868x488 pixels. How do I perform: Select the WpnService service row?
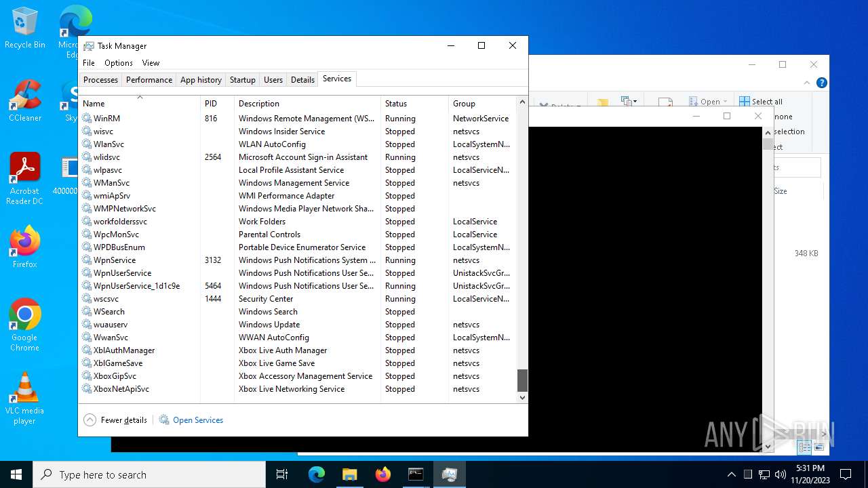(x=298, y=260)
